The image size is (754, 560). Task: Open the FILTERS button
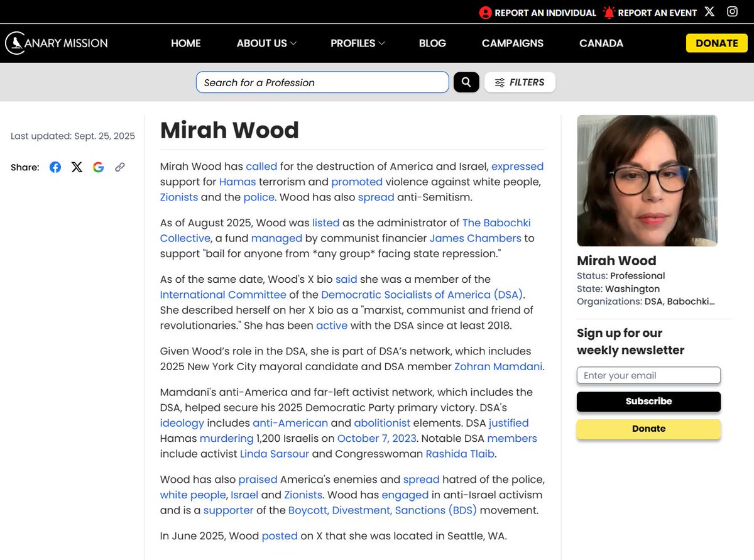[520, 82]
